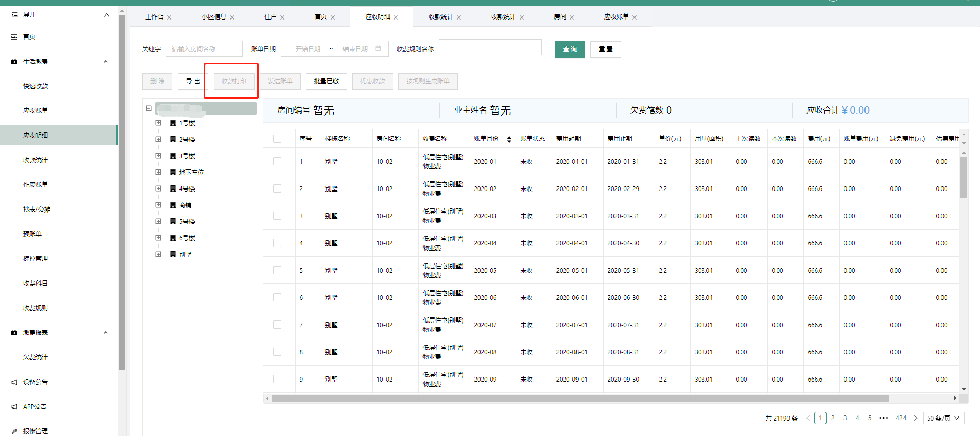
Task: Click the 设备公告 speaker icon in sidebar
Action: pos(14,382)
